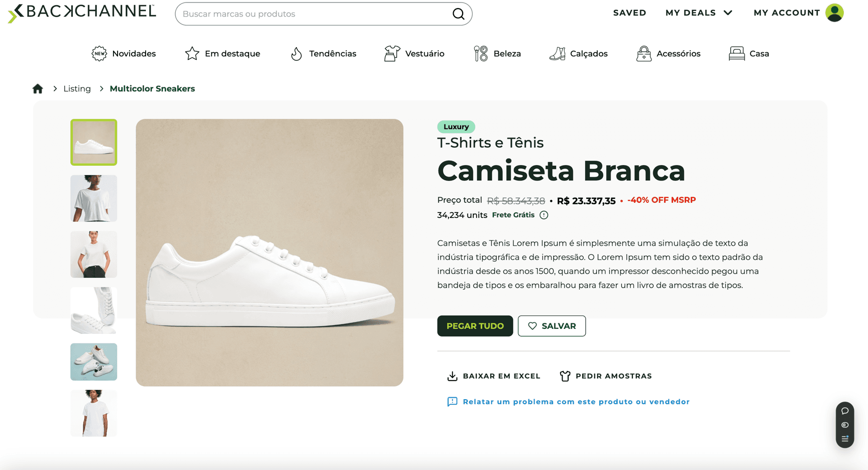Open the notifications list icon in widget

pyautogui.click(x=845, y=439)
